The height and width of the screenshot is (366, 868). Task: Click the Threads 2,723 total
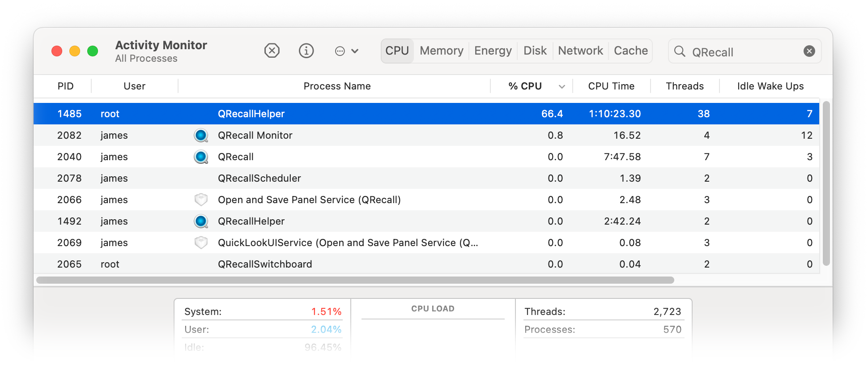(x=667, y=311)
